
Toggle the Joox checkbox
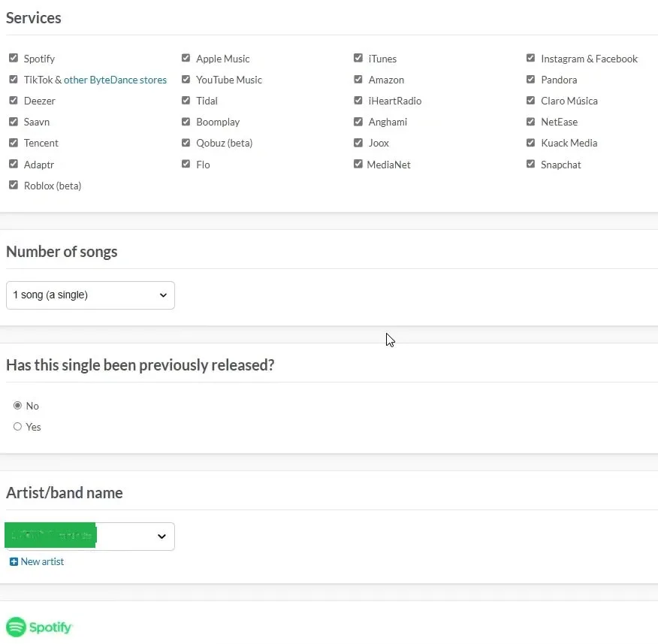(x=358, y=143)
